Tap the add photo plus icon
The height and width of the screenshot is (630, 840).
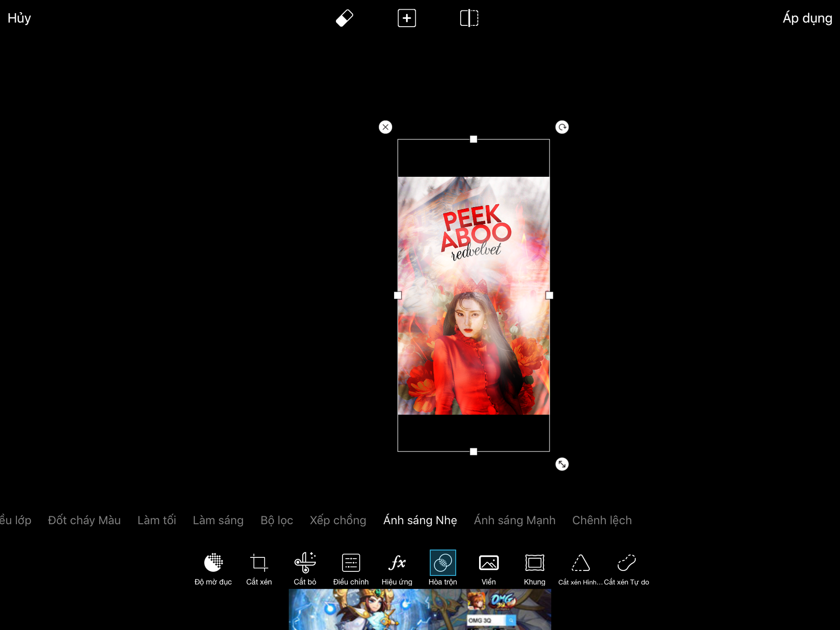[x=407, y=18]
